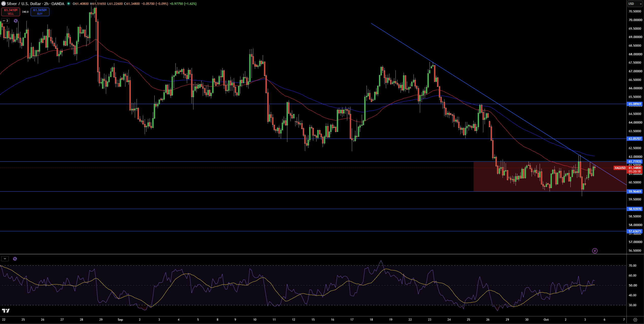The image size is (644, 324).
Task: Expand the indicators legend showing 3
Action: coord(5,21)
